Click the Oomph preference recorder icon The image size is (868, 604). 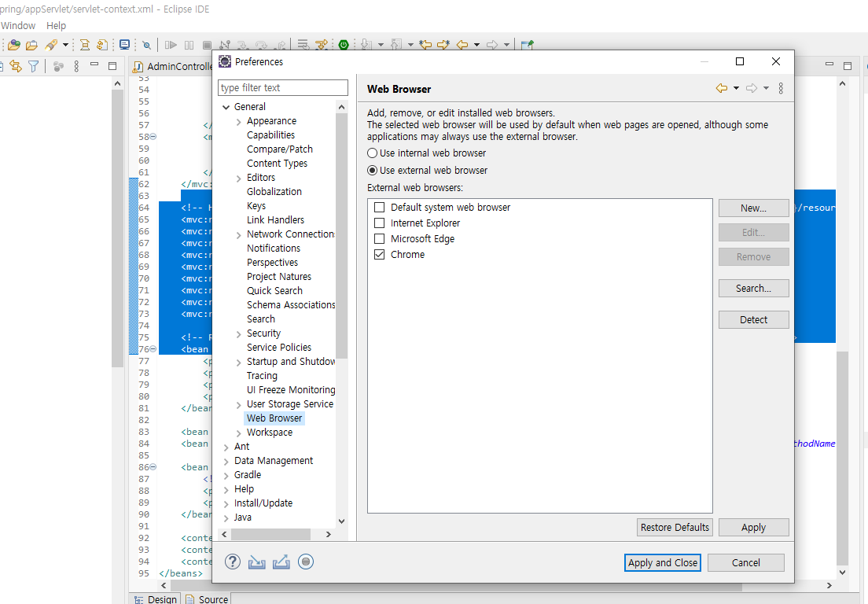[x=306, y=562]
